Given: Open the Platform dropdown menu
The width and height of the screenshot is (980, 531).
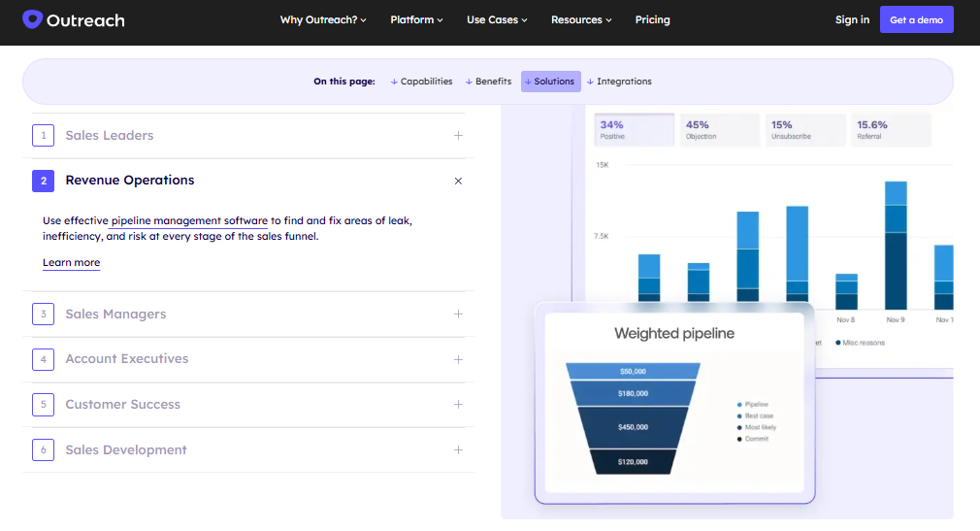Looking at the screenshot, I should pos(416,20).
